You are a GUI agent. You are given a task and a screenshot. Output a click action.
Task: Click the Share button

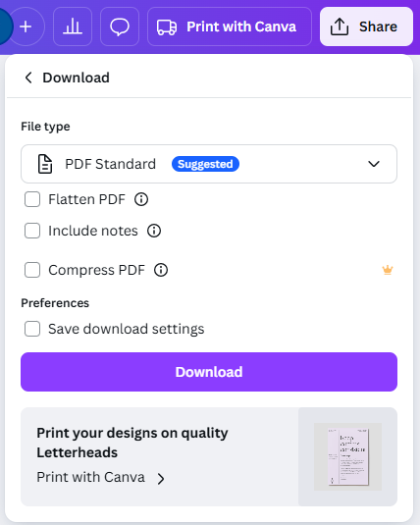[x=366, y=26]
